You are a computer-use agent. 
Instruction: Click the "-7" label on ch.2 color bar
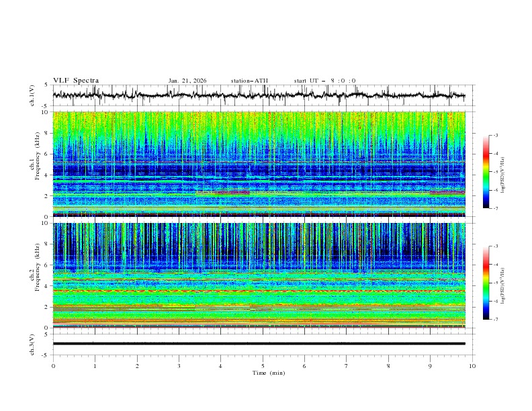pyautogui.click(x=495, y=319)
